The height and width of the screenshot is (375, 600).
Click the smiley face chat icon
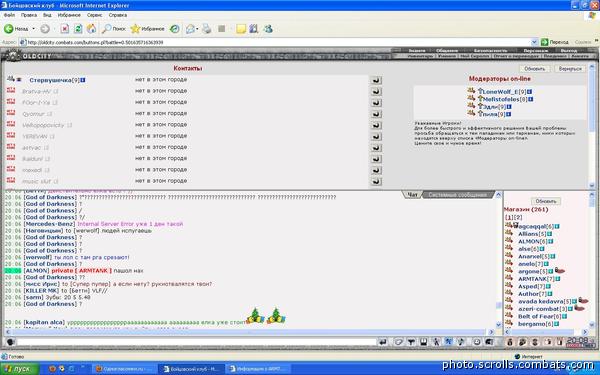(476, 342)
